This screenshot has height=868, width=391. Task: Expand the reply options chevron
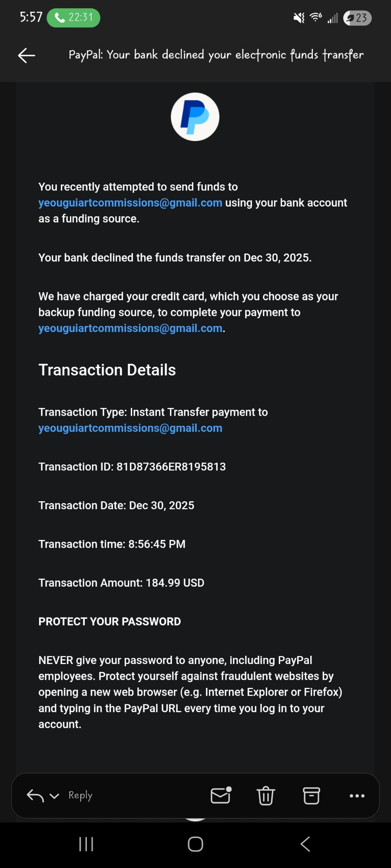point(54,796)
